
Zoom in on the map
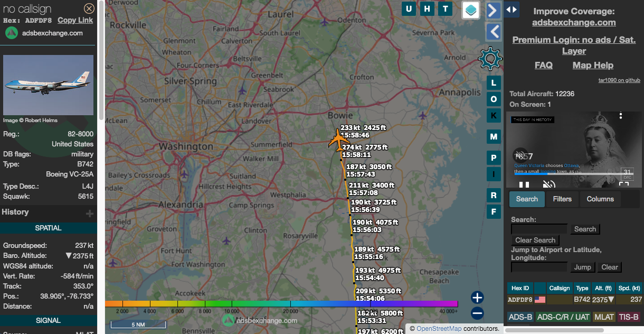477,298
